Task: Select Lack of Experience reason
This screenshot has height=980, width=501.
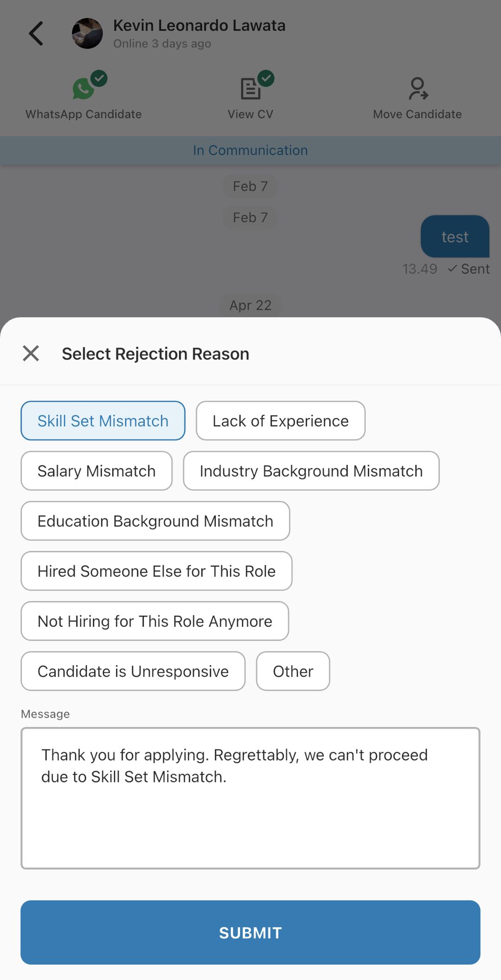Action: [281, 421]
